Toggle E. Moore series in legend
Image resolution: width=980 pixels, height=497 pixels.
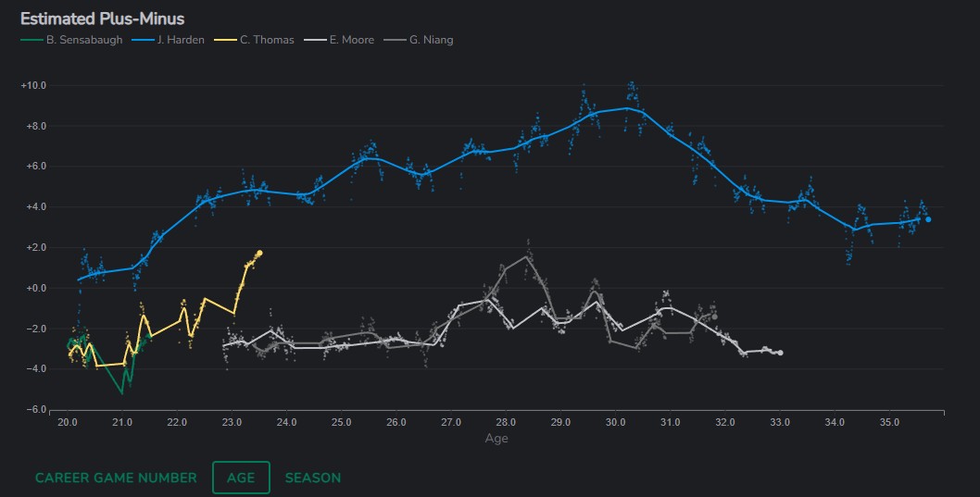click(x=352, y=40)
